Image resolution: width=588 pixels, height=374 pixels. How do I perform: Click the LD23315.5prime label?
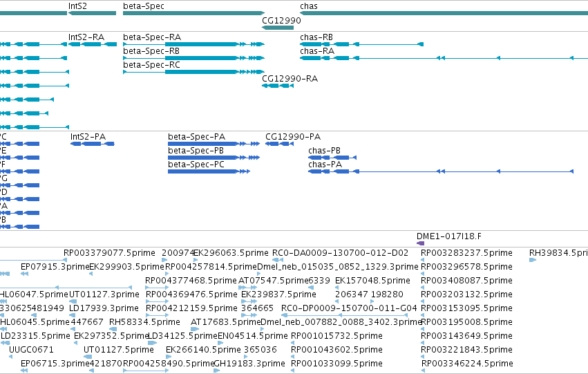pyautogui.click(x=36, y=336)
